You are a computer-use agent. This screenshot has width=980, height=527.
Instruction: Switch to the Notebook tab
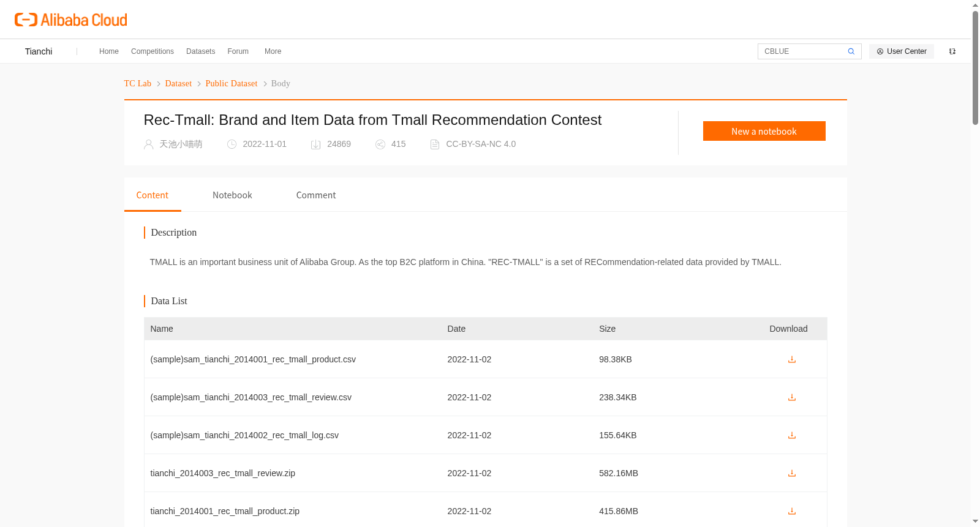point(232,195)
